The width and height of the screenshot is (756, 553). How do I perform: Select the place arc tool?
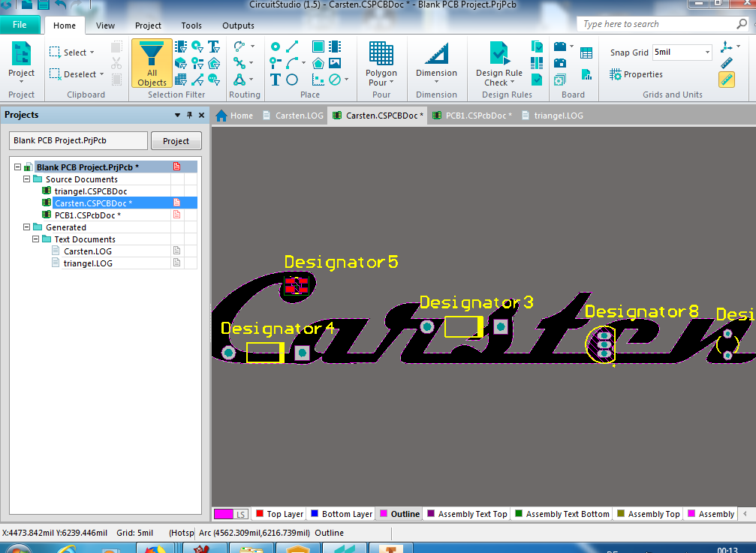tap(292, 63)
